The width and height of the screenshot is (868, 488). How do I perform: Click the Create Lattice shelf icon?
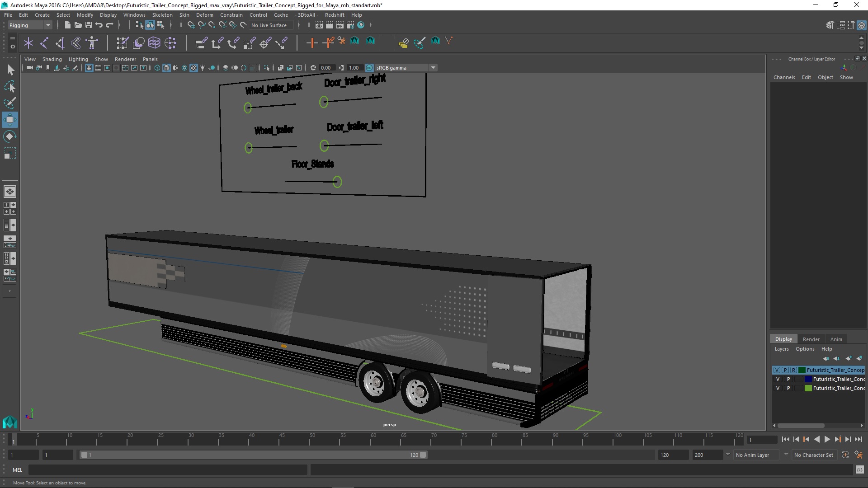[x=154, y=43]
